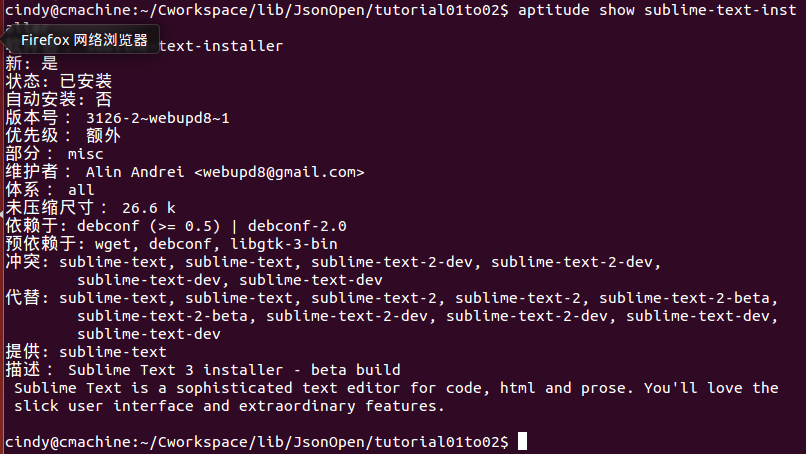This screenshot has height=454, width=806.
Task: Click the block cursor at the bottom prompt
Action: [x=522, y=441]
